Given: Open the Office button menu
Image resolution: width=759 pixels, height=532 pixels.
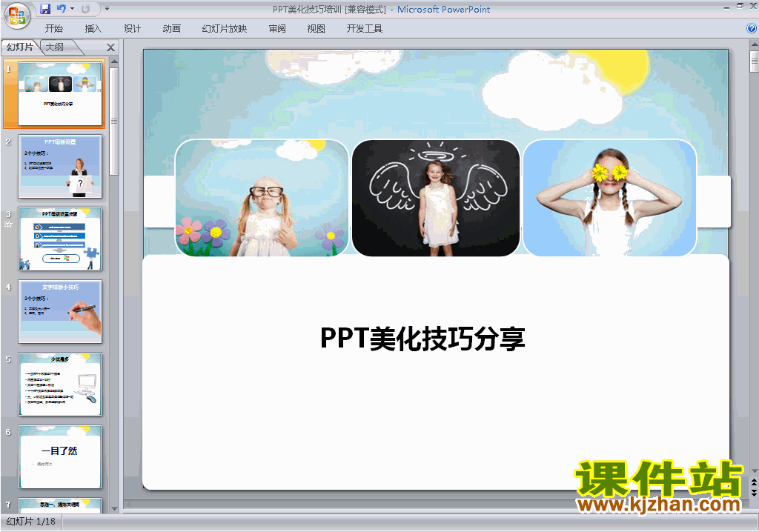Looking at the screenshot, I should tap(17, 16).
